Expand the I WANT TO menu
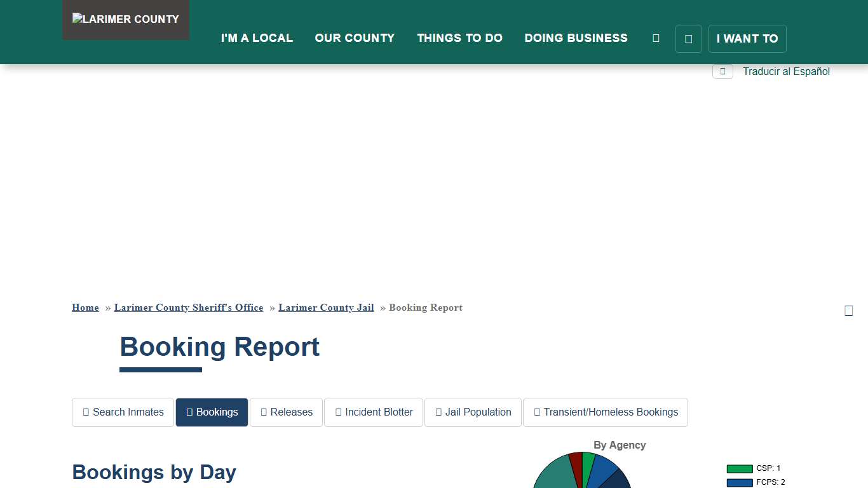Image resolution: width=868 pixels, height=488 pixels. tap(747, 38)
